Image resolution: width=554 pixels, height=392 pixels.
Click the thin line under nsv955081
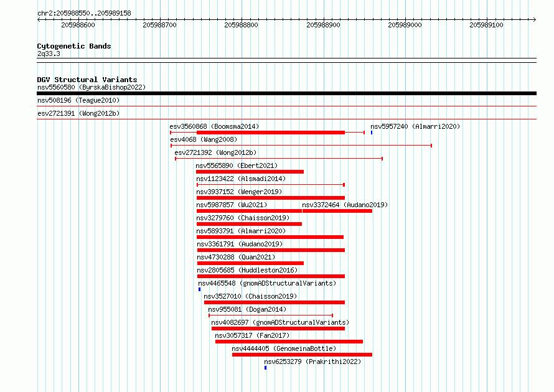click(x=271, y=315)
